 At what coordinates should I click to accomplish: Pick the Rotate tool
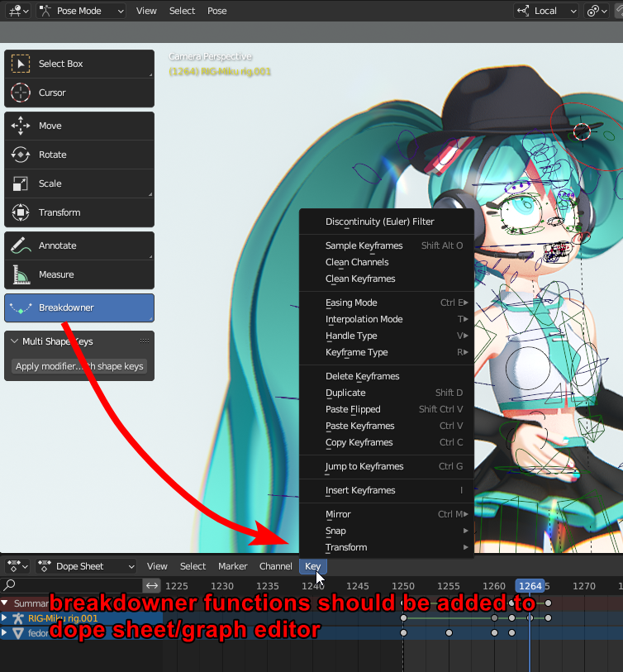pyautogui.click(x=79, y=155)
